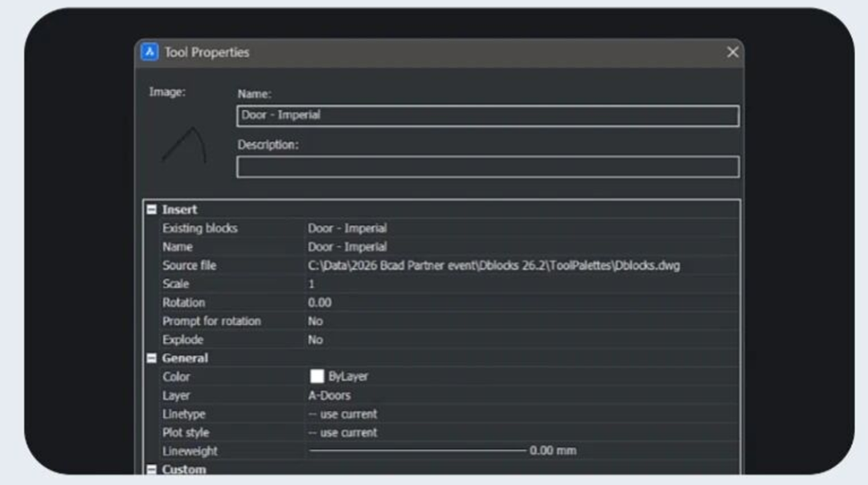Collapse the General section
Viewport: 868px width, 485px height.
coord(152,358)
